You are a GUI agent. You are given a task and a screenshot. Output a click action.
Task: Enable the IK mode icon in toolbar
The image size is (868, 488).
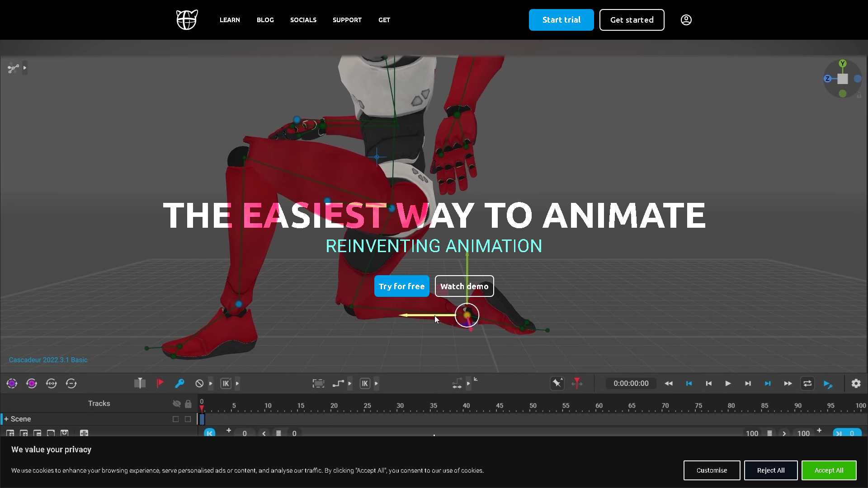pyautogui.click(x=226, y=383)
